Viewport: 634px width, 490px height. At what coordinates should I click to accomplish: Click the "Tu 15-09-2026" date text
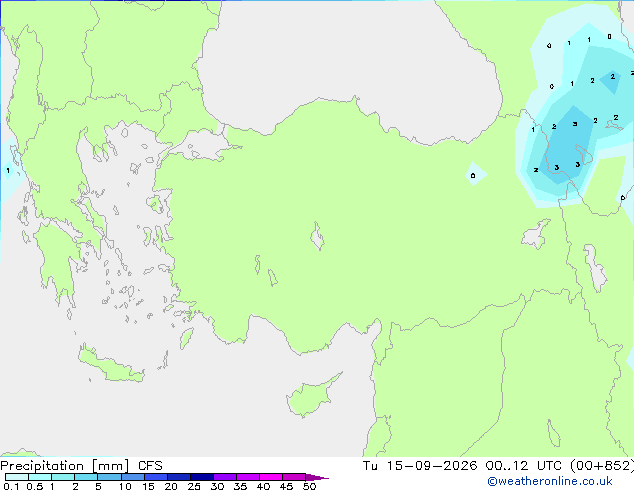coord(420,466)
